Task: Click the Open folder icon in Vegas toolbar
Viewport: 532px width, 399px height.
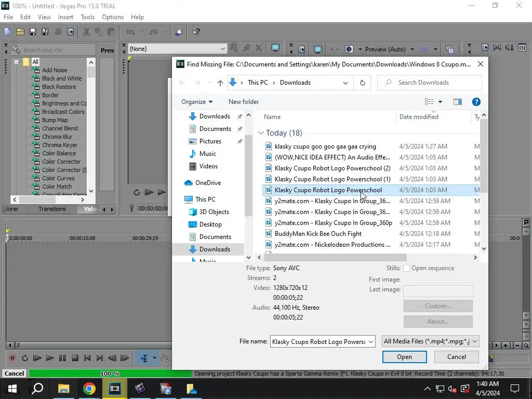Action: click(x=20, y=32)
